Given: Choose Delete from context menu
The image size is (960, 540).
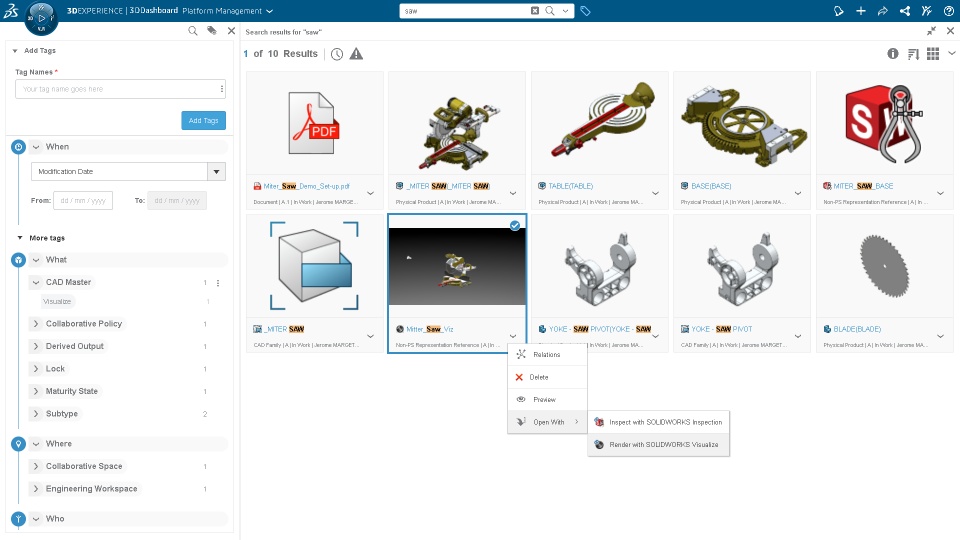Looking at the screenshot, I should coord(547,377).
